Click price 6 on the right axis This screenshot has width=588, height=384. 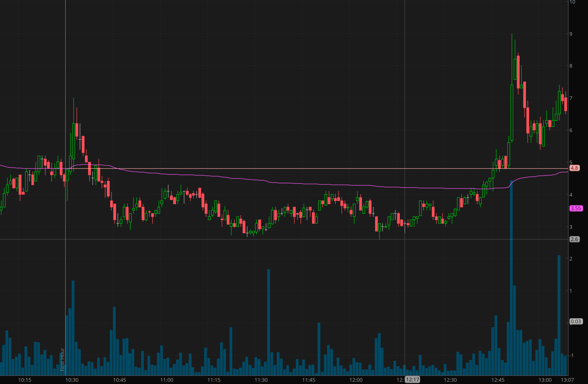click(571, 130)
